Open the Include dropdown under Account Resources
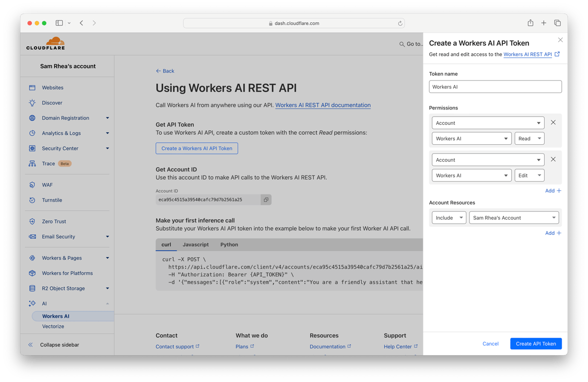588x382 pixels. [449, 217]
